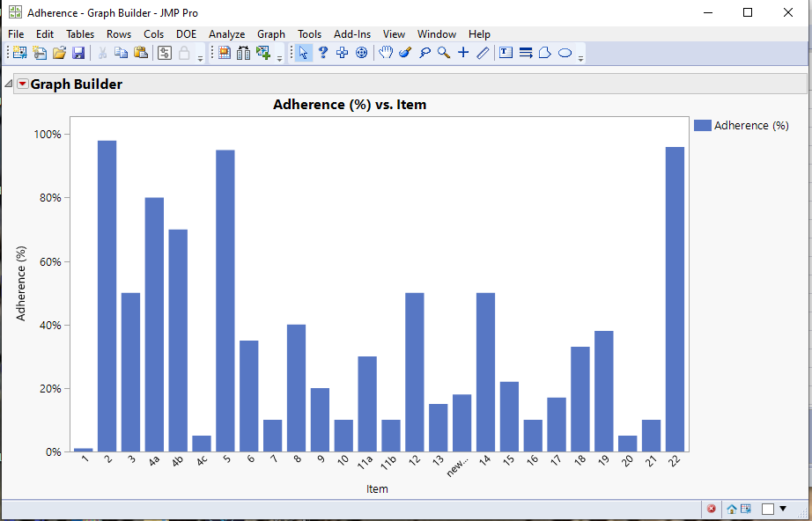This screenshot has height=521, width=812.
Task: Select the Polygon shape tool
Action: 545,53
